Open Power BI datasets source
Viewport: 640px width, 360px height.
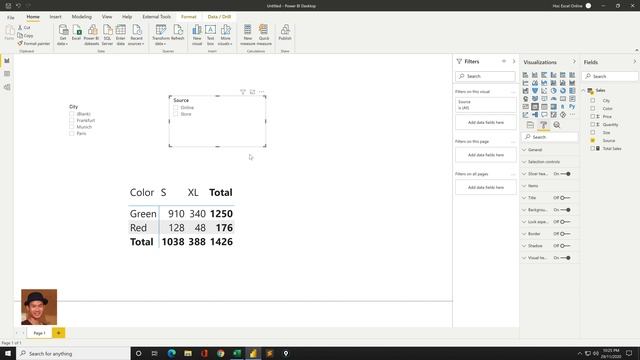point(92,35)
